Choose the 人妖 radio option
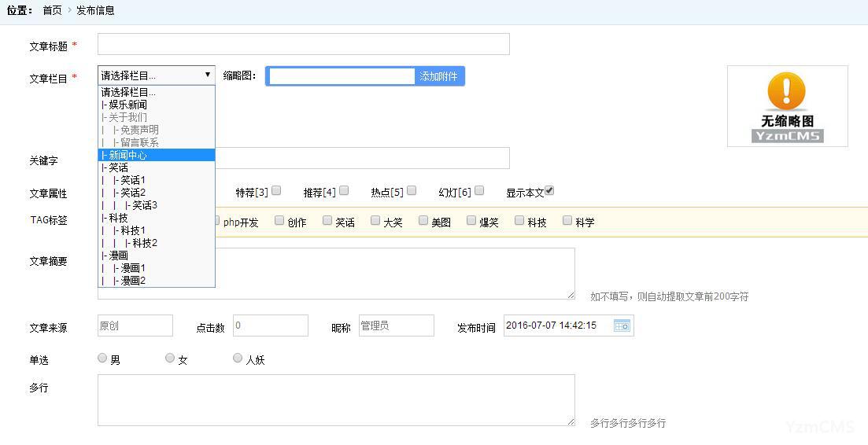 click(238, 358)
